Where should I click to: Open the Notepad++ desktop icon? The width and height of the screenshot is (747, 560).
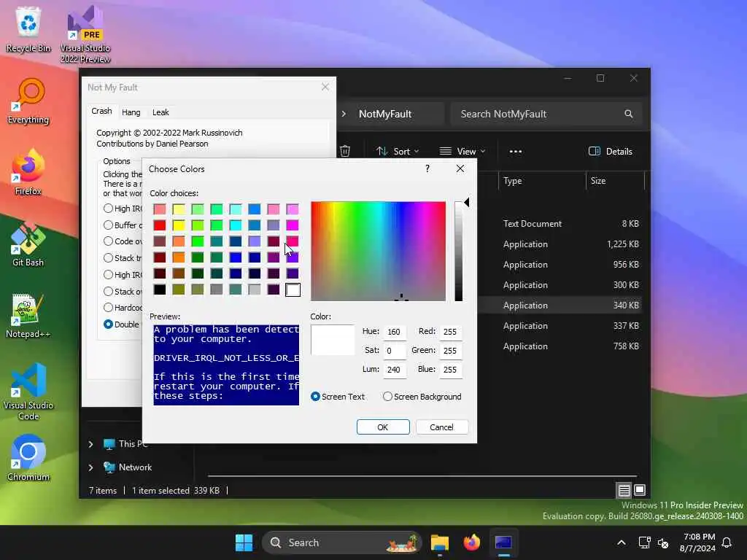pyautogui.click(x=28, y=315)
